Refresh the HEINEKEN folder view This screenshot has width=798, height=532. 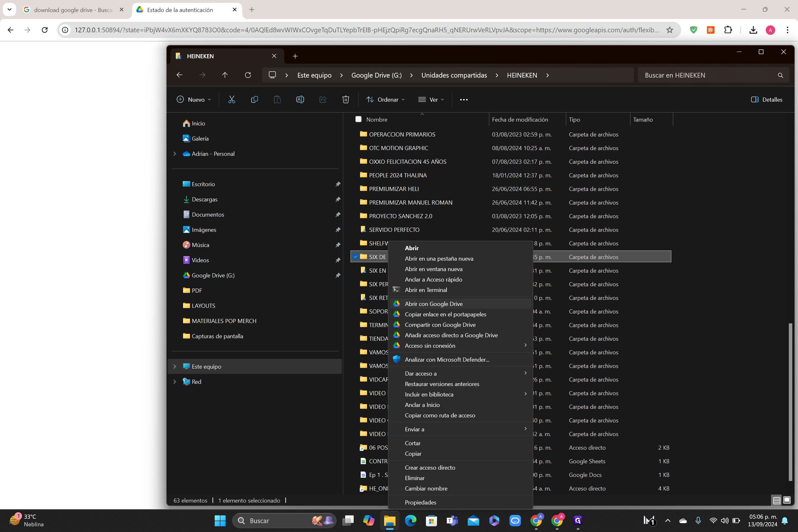pyautogui.click(x=248, y=75)
